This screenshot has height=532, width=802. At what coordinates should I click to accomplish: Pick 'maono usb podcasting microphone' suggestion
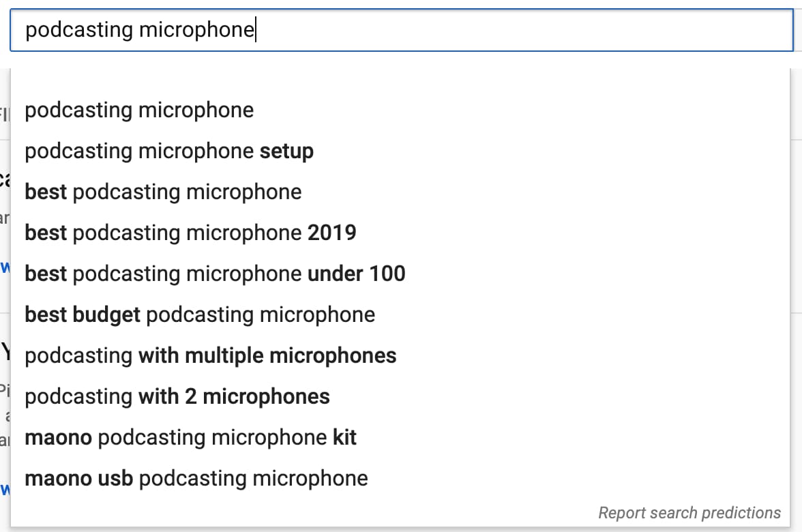[x=196, y=479]
